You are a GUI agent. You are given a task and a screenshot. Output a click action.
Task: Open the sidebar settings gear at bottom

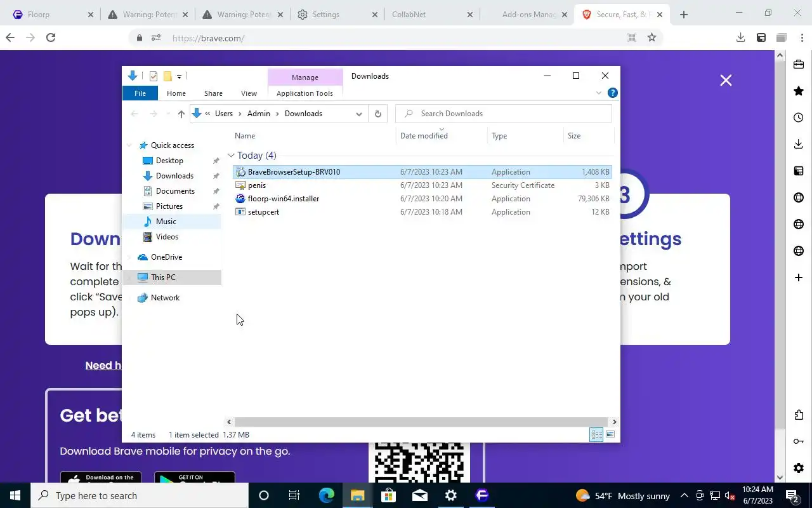(799, 468)
